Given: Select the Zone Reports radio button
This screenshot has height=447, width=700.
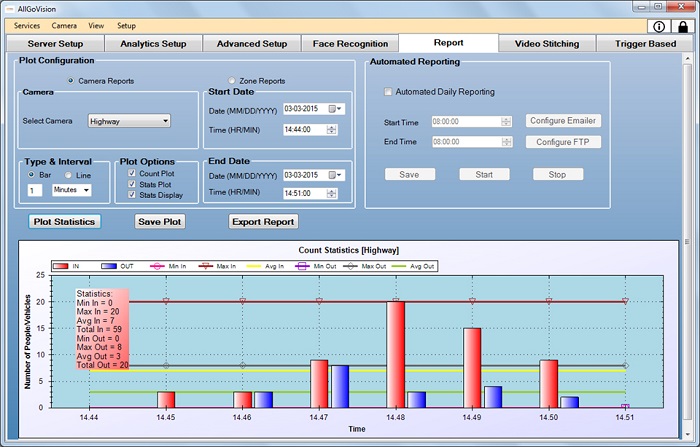Looking at the screenshot, I should click(232, 80).
